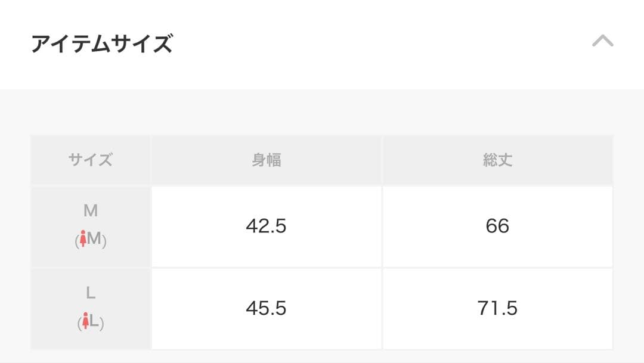This screenshot has height=363, width=644.
Task: Click the red person icon beside L
Action: 85,321
